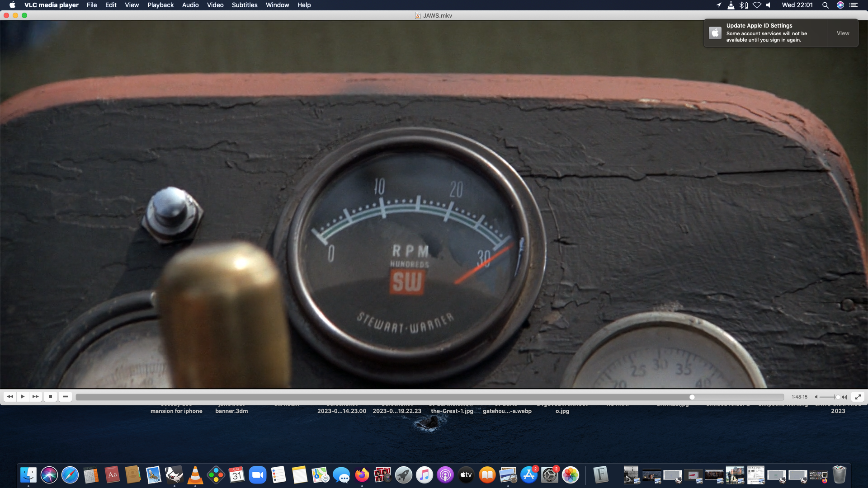This screenshot has height=488, width=868.
Task: Open Notes from the Dock
Action: pyautogui.click(x=299, y=475)
